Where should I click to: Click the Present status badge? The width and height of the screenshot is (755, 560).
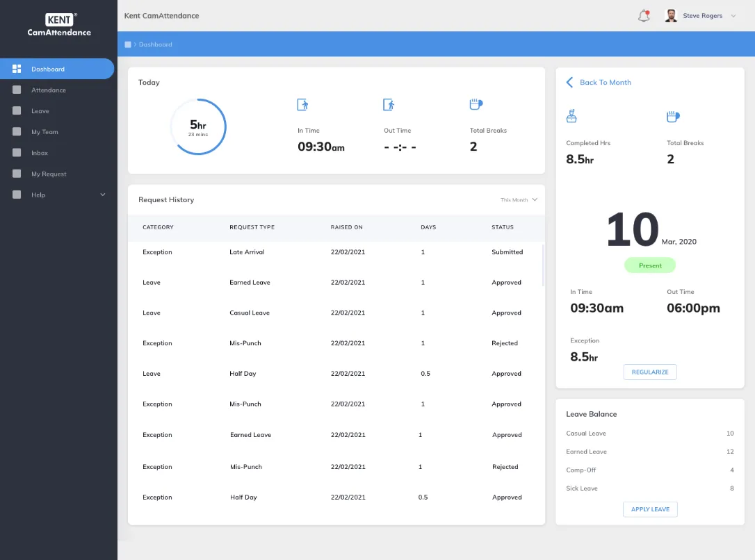[x=650, y=265]
